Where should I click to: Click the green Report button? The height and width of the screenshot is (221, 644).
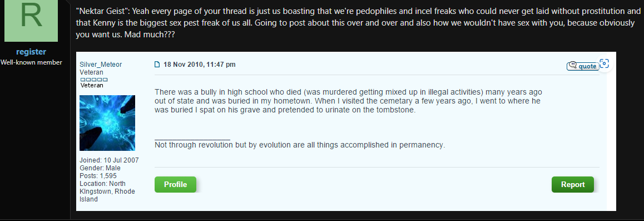[572, 184]
